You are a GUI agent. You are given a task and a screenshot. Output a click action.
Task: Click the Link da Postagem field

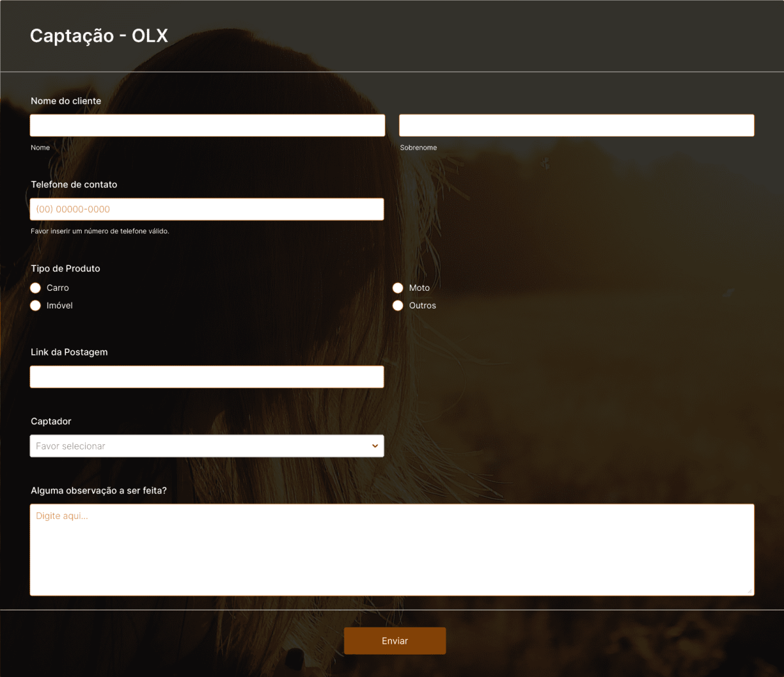pos(207,376)
